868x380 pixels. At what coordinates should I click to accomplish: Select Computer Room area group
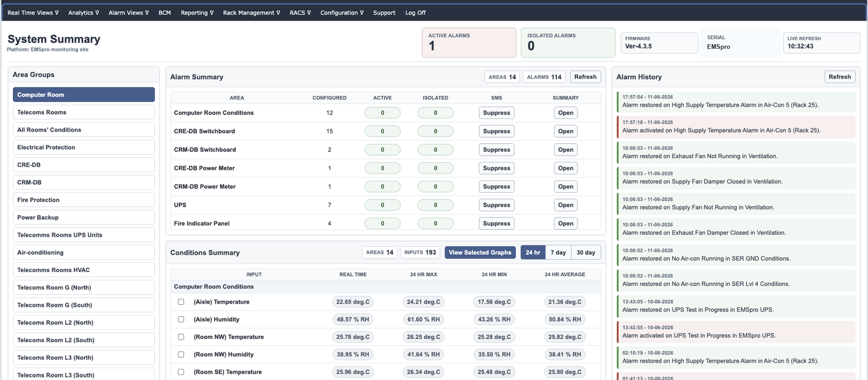point(84,95)
